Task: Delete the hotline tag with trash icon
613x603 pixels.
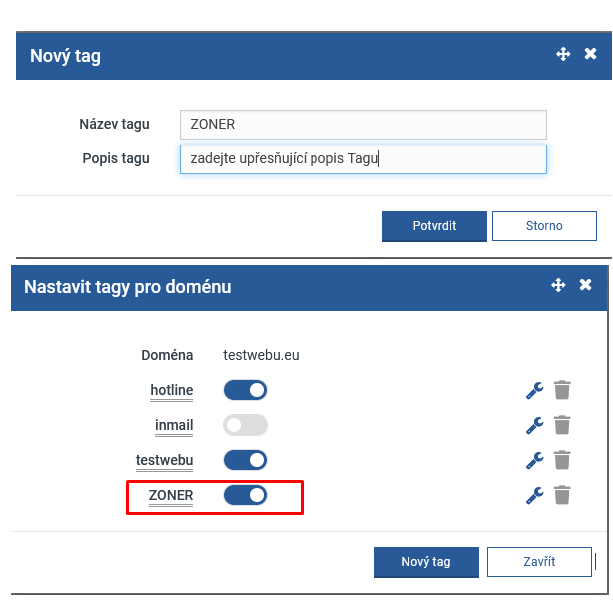Action: 563,390
